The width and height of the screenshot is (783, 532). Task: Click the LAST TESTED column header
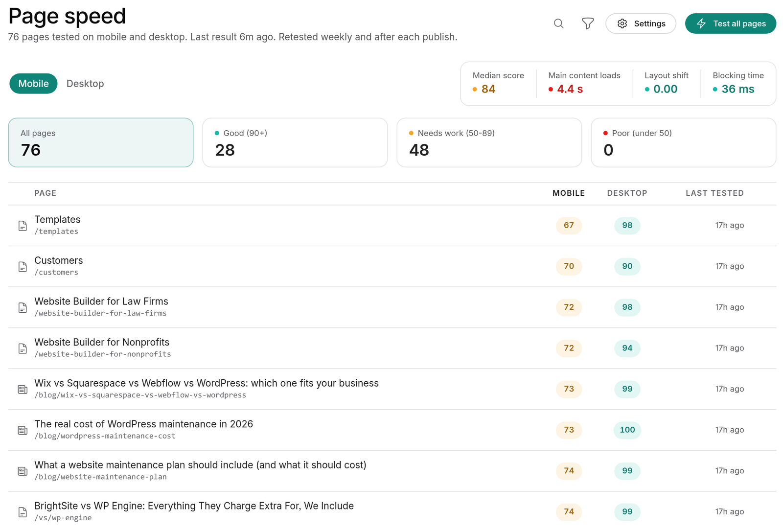coord(714,193)
